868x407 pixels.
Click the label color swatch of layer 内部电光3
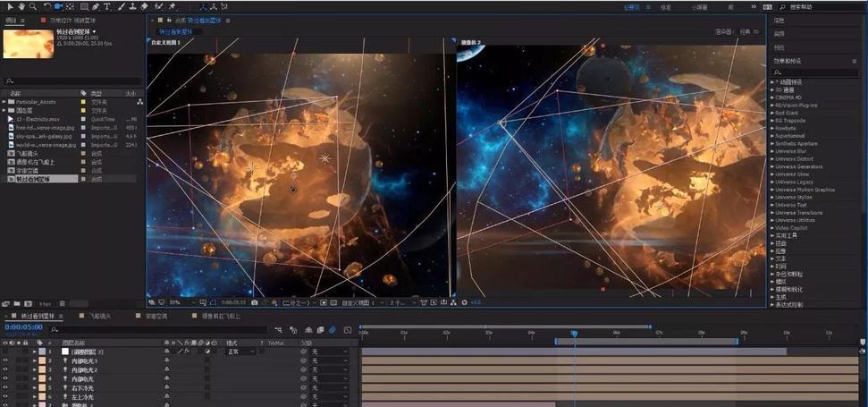pos(42,361)
